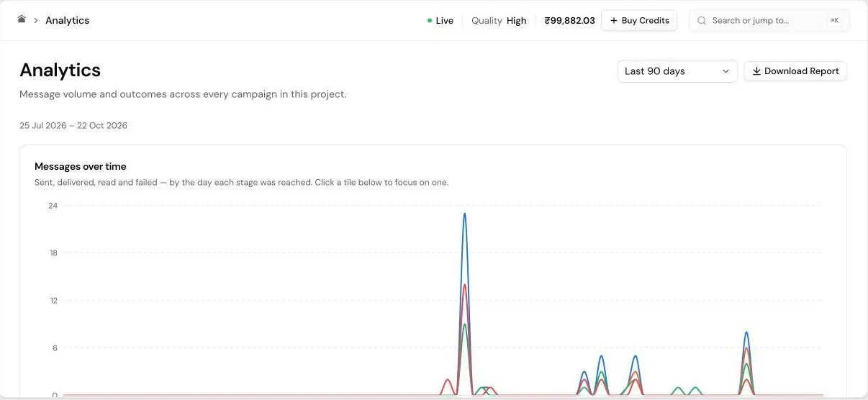
Task: Open the Last 90 days dropdown
Action: [x=677, y=71]
